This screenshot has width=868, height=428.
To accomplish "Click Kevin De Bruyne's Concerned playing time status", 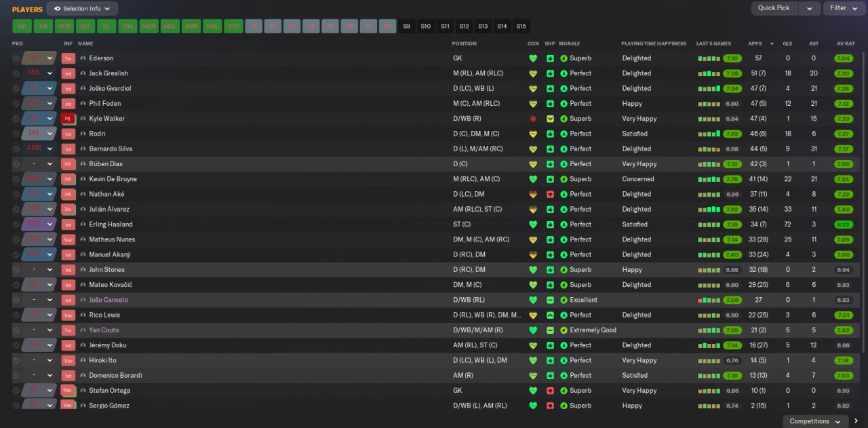I will [x=638, y=179].
